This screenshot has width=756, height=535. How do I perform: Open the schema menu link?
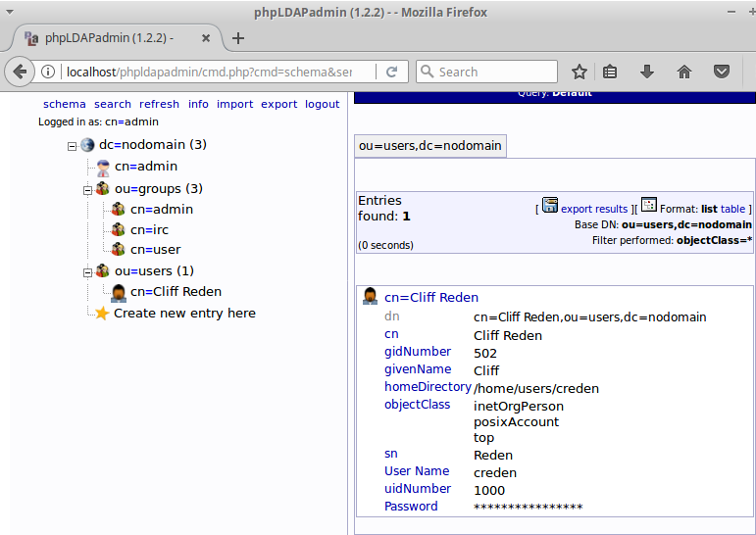coord(65,104)
